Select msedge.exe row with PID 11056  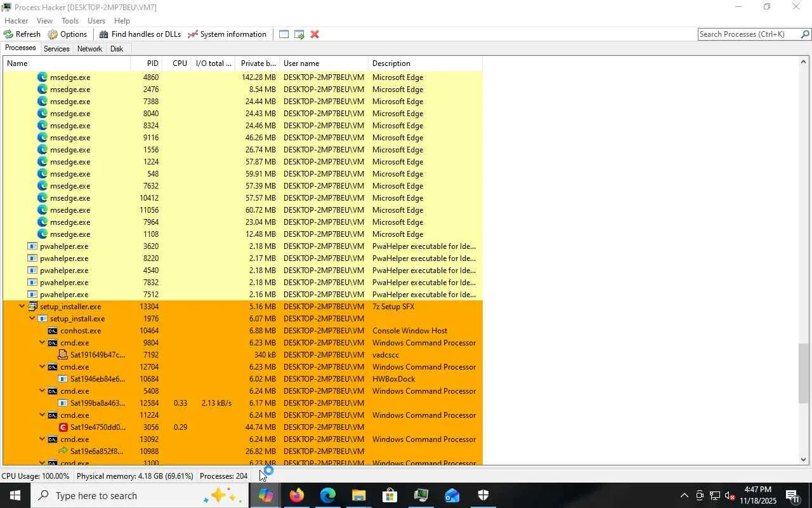tap(243, 210)
